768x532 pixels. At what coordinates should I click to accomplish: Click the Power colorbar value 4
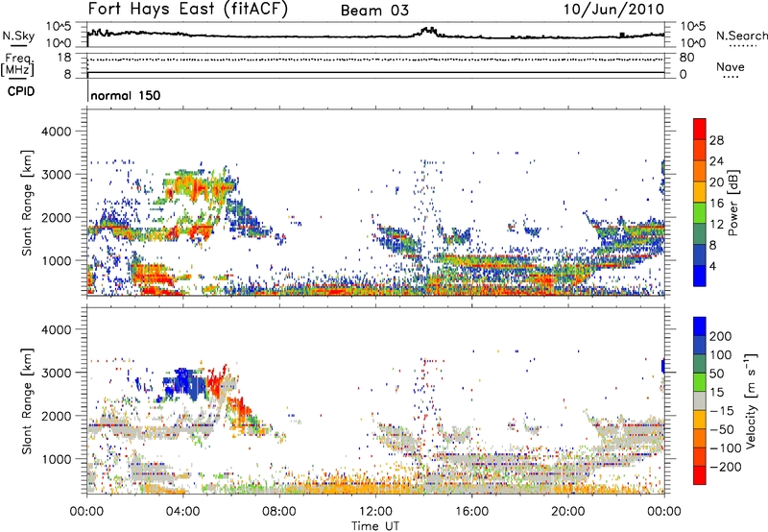click(x=712, y=266)
